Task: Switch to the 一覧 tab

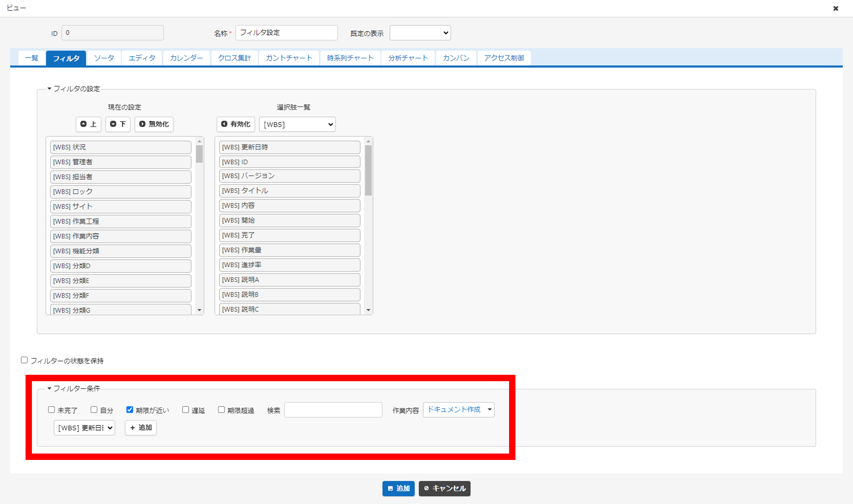Action: pos(32,58)
